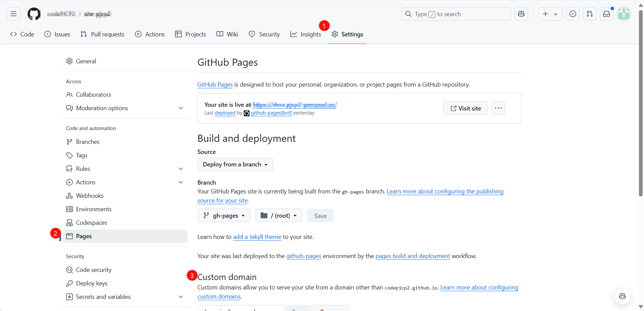This screenshot has width=644, height=311.
Task: Expand Secrets and variables chevron
Action: (x=181, y=297)
